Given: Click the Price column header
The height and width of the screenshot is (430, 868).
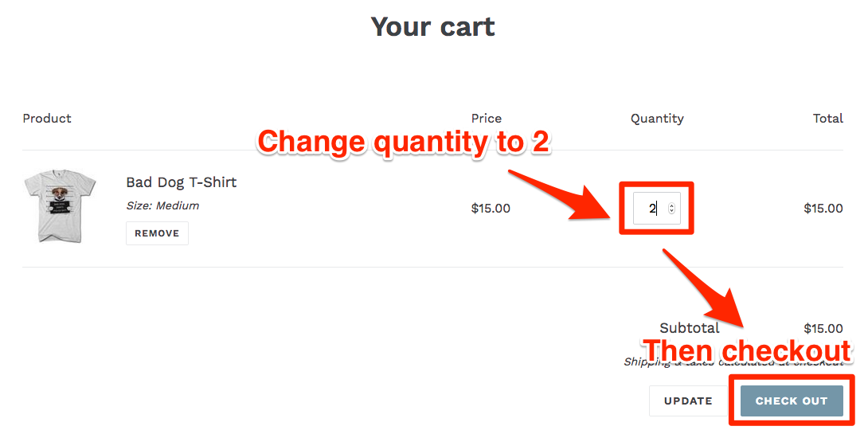Looking at the screenshot, I should click(x=487, y=119).
